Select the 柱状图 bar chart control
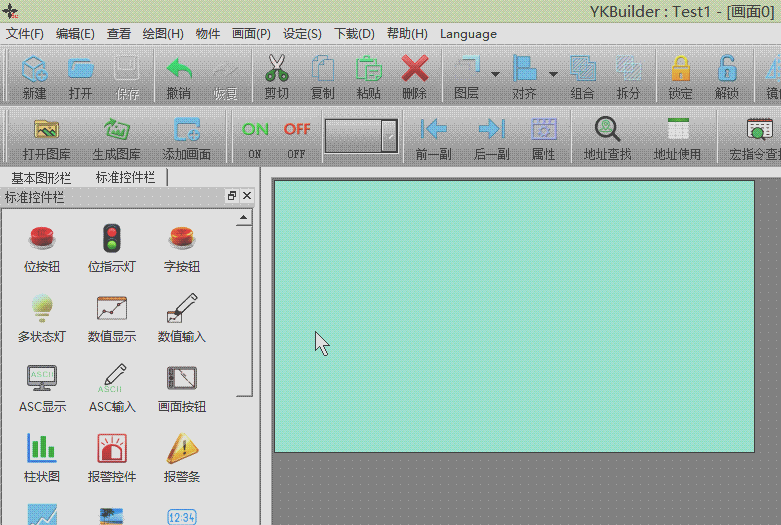781x525 pixels. [x=42, y=450]
